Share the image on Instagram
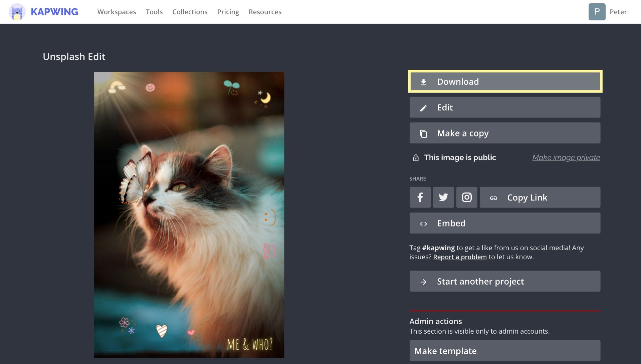This screenshot has width=641, height=364. click(x=467, y=198)
